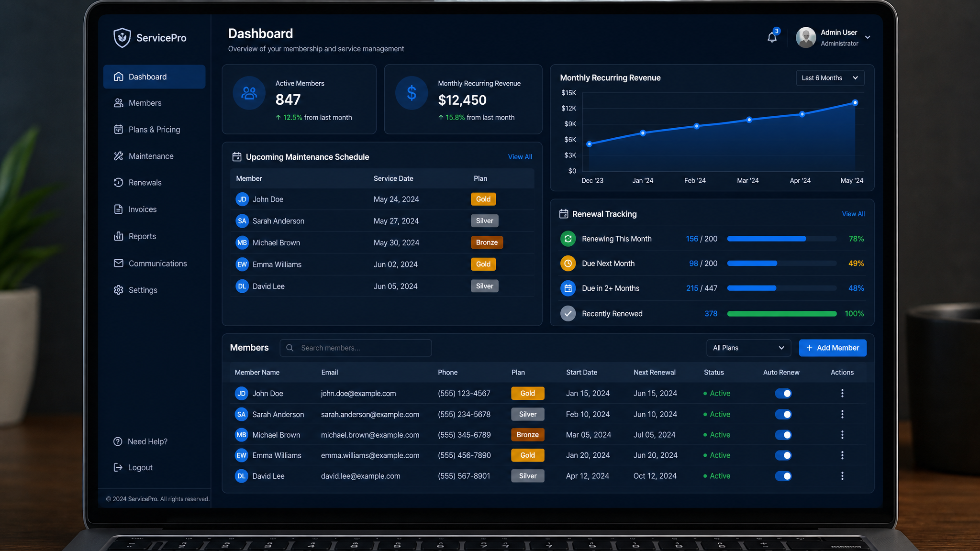Click the Due Next Month clock icon
This screenshot has width=980, height=551.
tap(568, 264)
